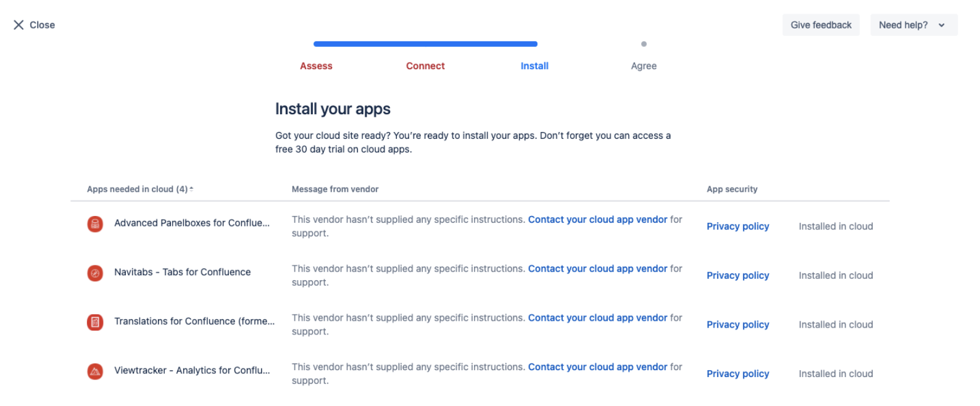Click the Viewtracker Analytics app icon
980x406 pixels.
point(95,371)
